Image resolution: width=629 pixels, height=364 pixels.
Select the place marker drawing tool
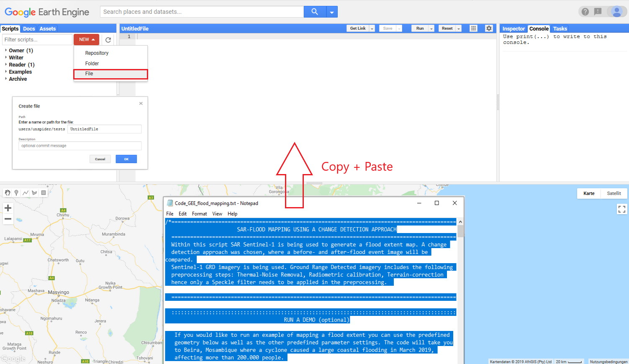(x=16, y=192)
